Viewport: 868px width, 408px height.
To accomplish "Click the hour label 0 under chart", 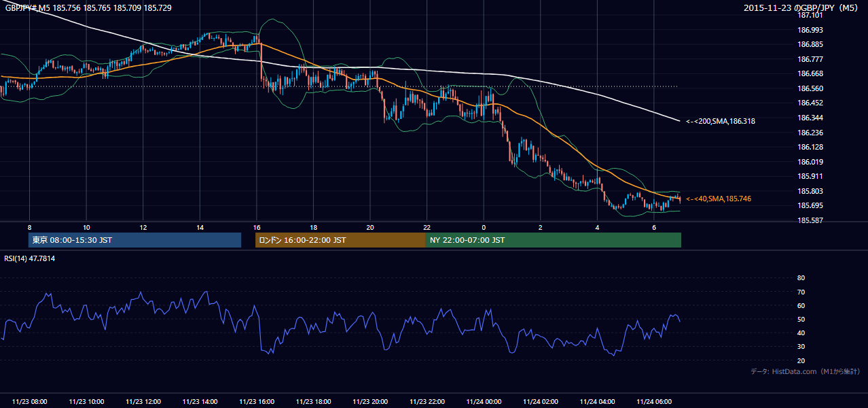I will [x=484, y=227].
